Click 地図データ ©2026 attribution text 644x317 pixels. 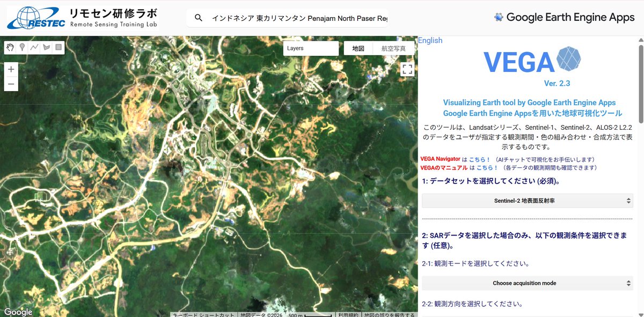pyautogui.click(x=261, y=315)
